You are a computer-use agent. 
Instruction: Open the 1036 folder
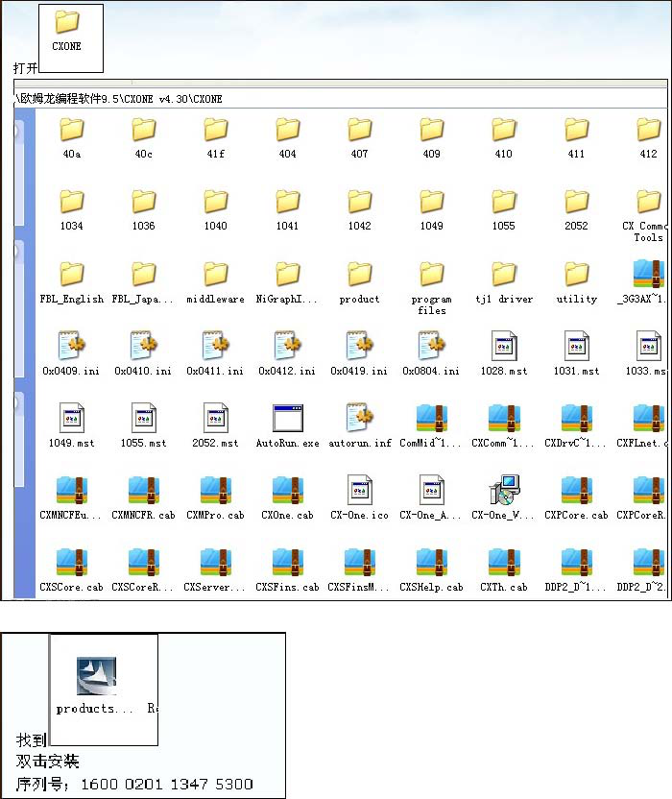144,210
